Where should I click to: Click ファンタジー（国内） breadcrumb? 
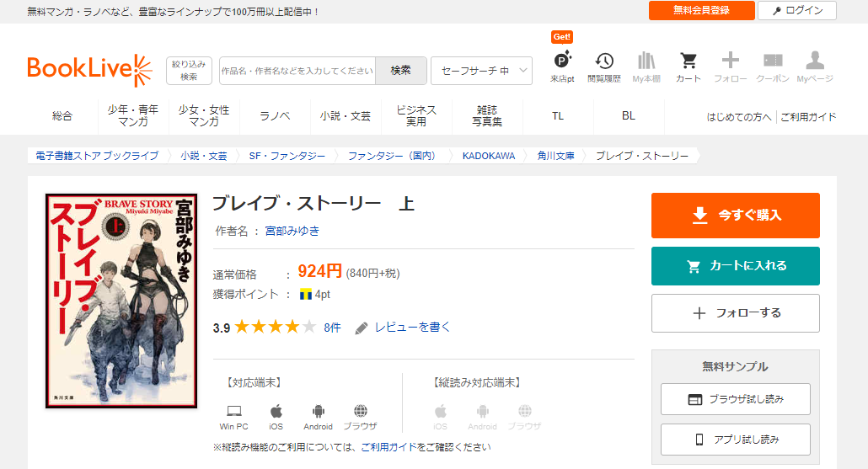tap(393, 156)
